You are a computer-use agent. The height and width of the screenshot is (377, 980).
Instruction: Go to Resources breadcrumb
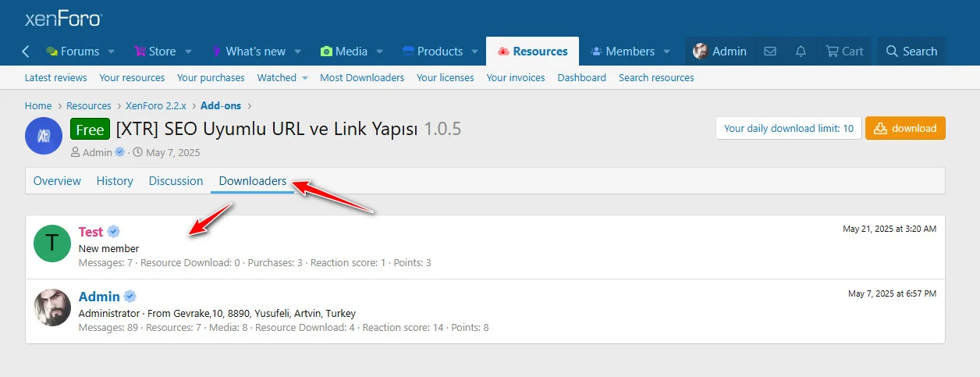(89, 105)
